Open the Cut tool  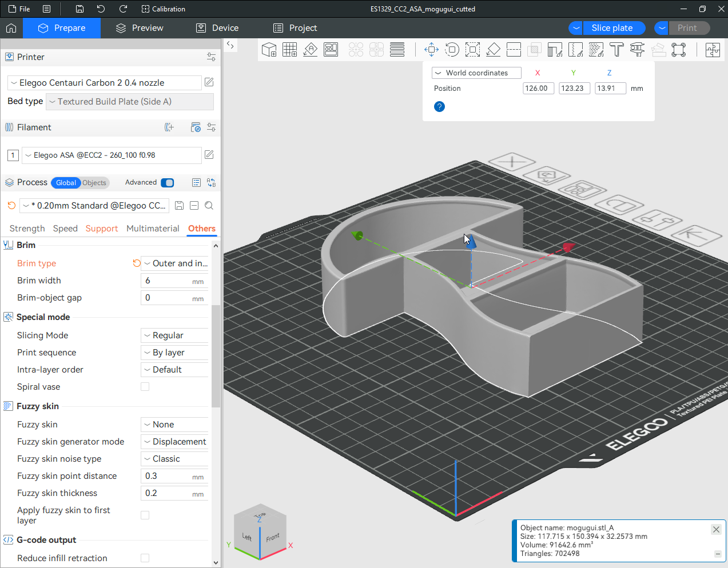pyautogui.click(x=514, y=50)
